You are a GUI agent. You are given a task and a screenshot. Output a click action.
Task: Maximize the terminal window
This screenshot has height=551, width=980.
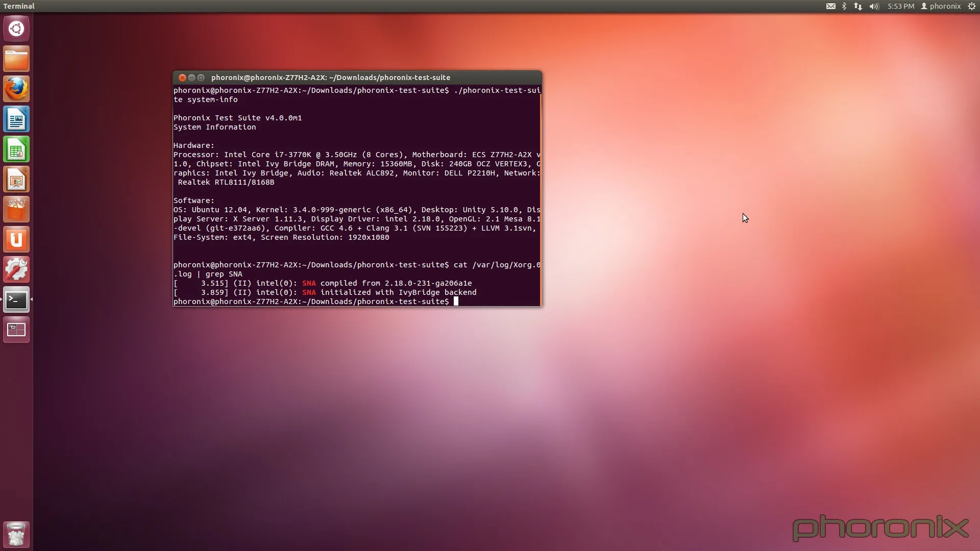pos(201,78)
